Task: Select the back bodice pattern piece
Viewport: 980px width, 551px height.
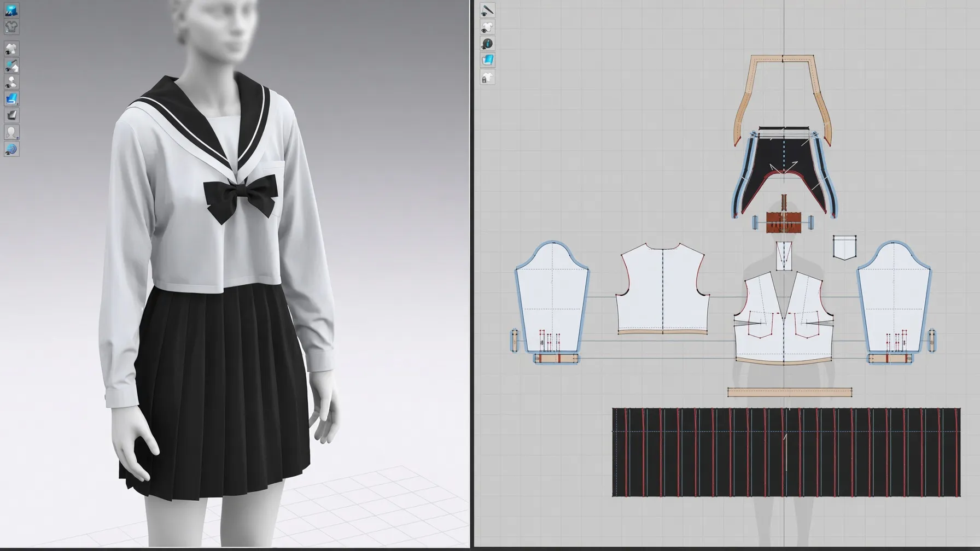Action: tap(663, 288)
